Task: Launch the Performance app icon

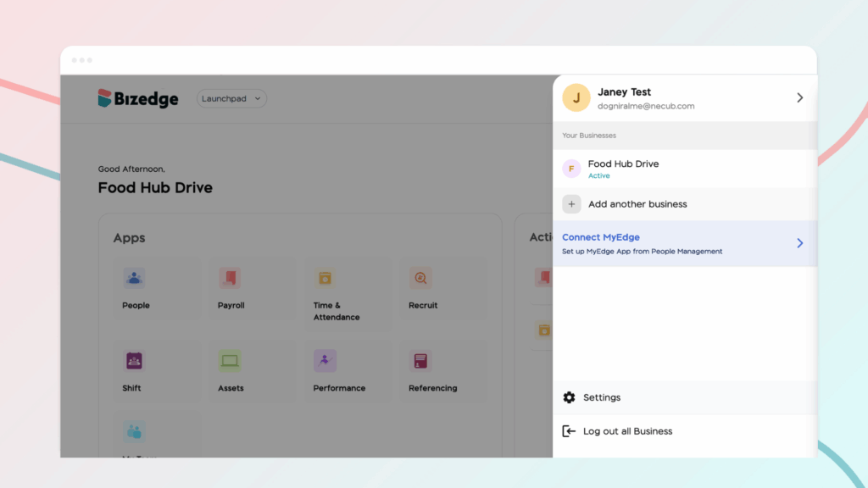Action: coord(325,361)
